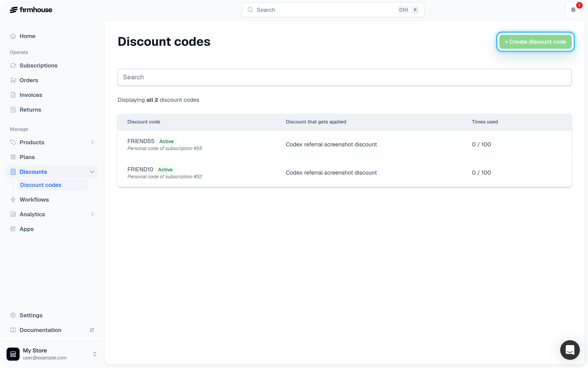Expand the Analytics submenu chevron
588x368 pixels.
(x=92, y=214)
